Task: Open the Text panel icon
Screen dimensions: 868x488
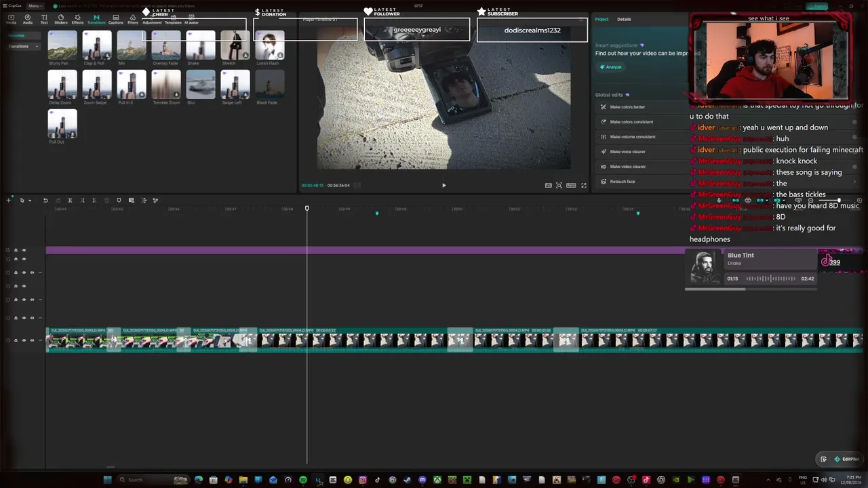Action: click(44, 19)
